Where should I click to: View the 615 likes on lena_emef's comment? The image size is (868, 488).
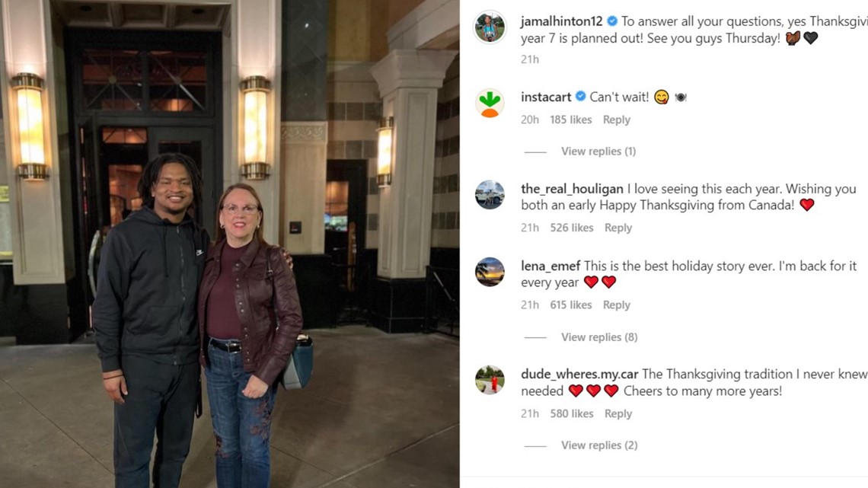click(x=571, y=305)
